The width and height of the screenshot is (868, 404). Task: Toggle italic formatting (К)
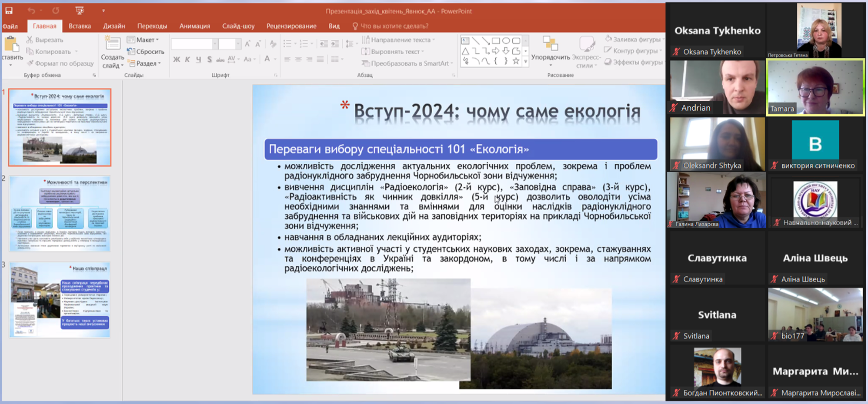[x=187, y=59]
